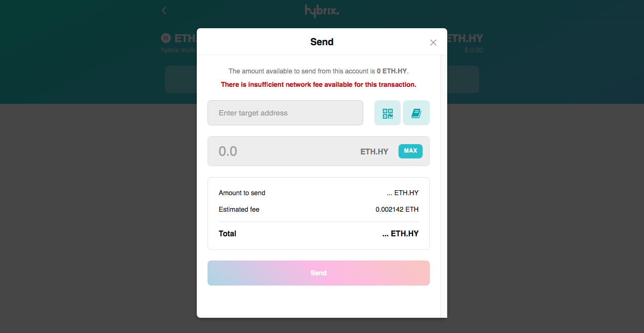
Task: Click the H coin icon beside ETH
Action: (166, 38)
